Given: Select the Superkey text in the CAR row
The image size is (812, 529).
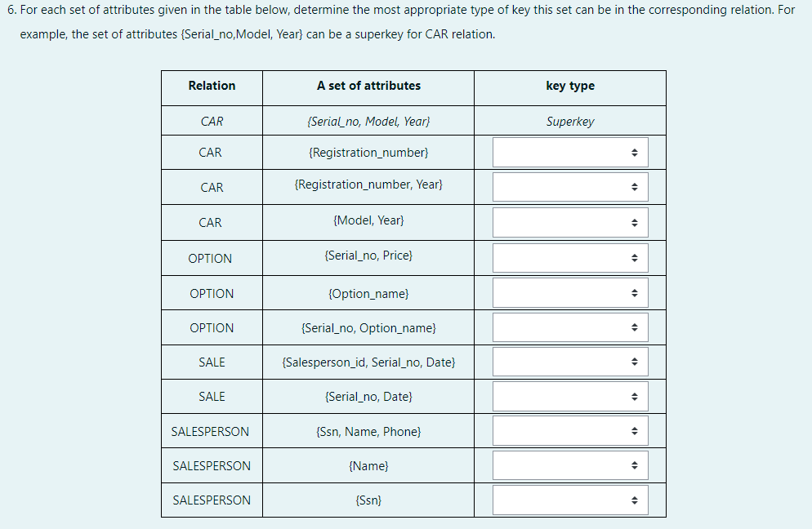Looking at the screenshot, I should [569, 121].
